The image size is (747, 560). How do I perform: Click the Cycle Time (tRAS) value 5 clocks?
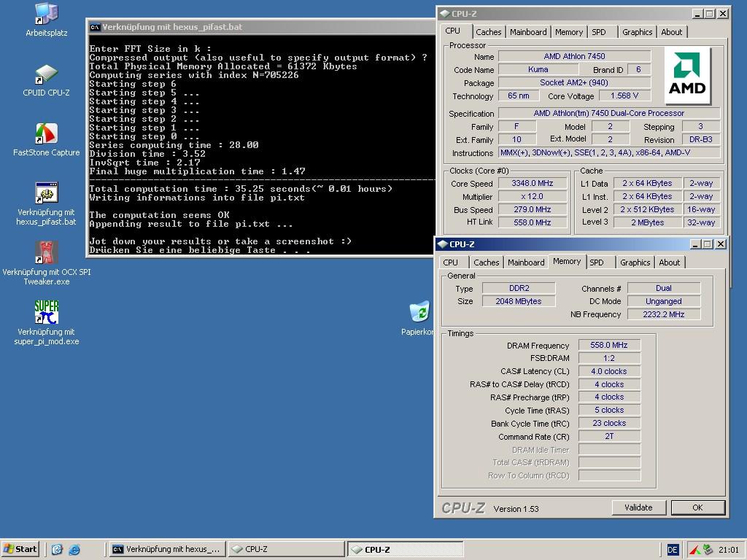(609, 410)
